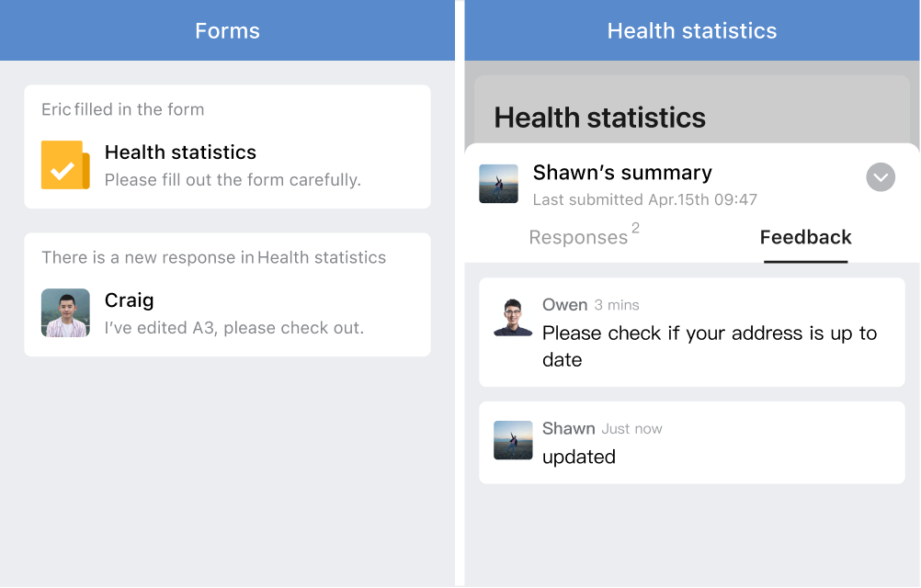Click the Shawn's summary title

[x=622, y=173]
